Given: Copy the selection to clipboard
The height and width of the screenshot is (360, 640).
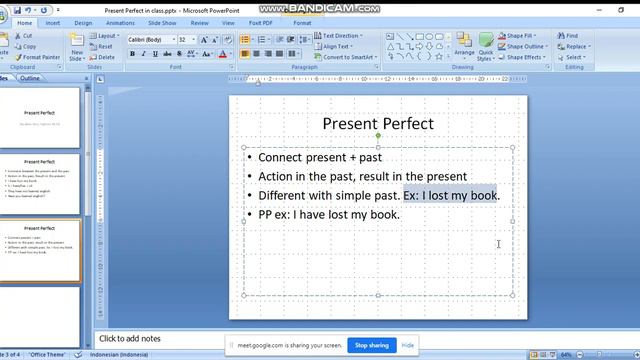Looking at the screenshot, I should 25,47.
